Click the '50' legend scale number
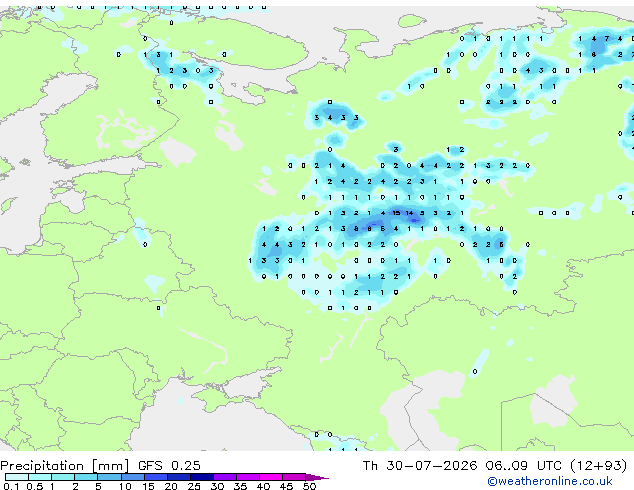The height and width of the screenshot is (490, 634). (x=309, y=486)
